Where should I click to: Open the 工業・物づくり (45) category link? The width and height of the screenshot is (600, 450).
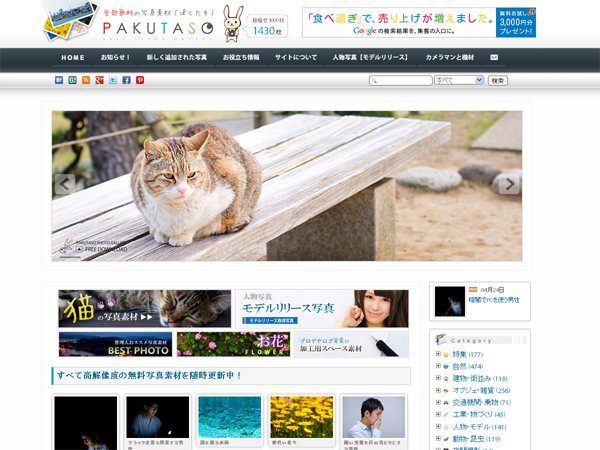[479, 414]
